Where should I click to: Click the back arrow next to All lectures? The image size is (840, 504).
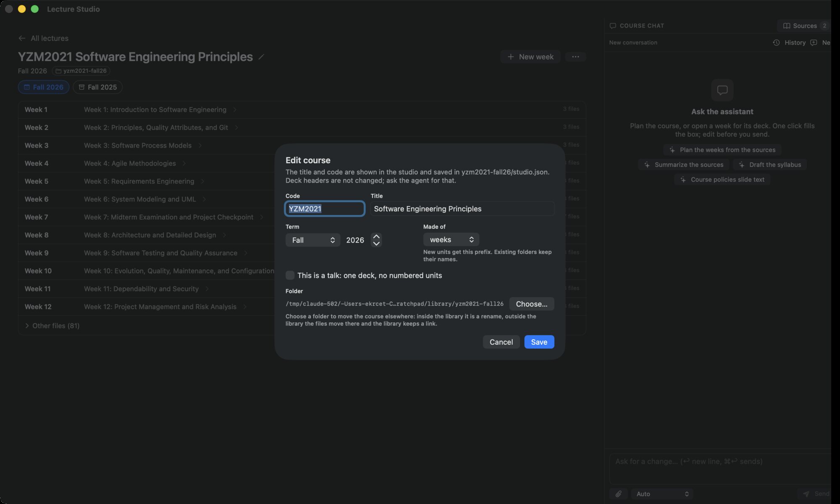[22, 38]
